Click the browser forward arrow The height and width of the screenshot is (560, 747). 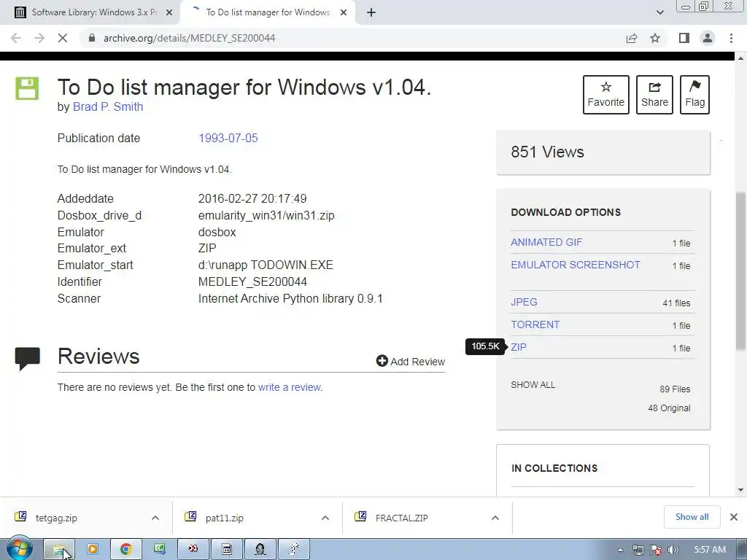click(39, 38)
